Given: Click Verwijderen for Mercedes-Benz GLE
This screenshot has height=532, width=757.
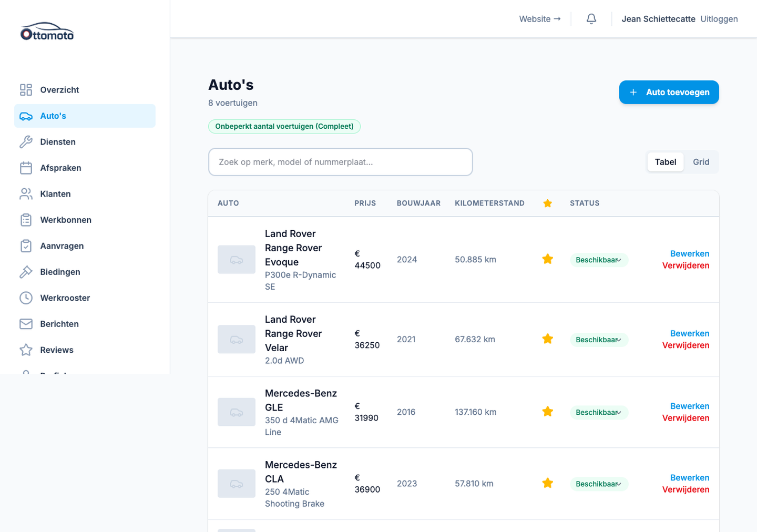Looking at the screenshot, I should (x=686, y=418).
